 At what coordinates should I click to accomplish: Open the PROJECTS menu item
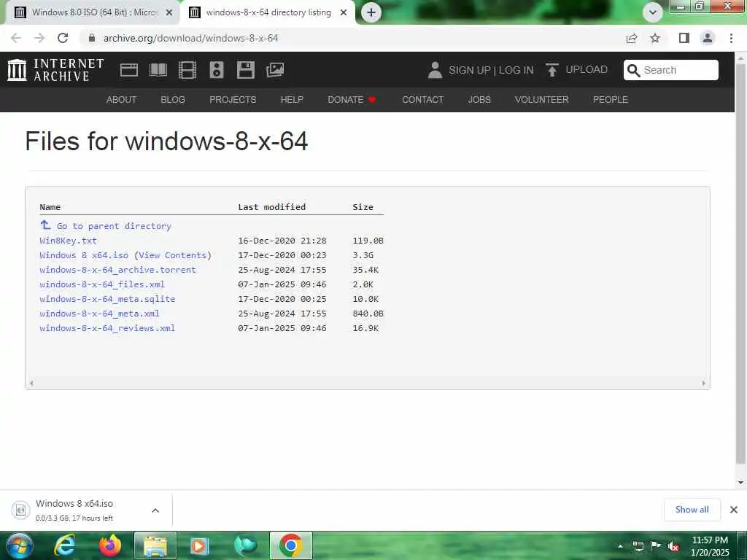coord(233,99)
